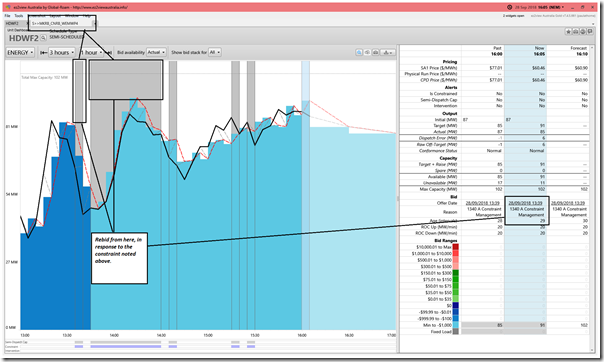Click the blue zoom chart toolbar icon
The height and width of the screenshot is (362, 604).
click(359, 52)
